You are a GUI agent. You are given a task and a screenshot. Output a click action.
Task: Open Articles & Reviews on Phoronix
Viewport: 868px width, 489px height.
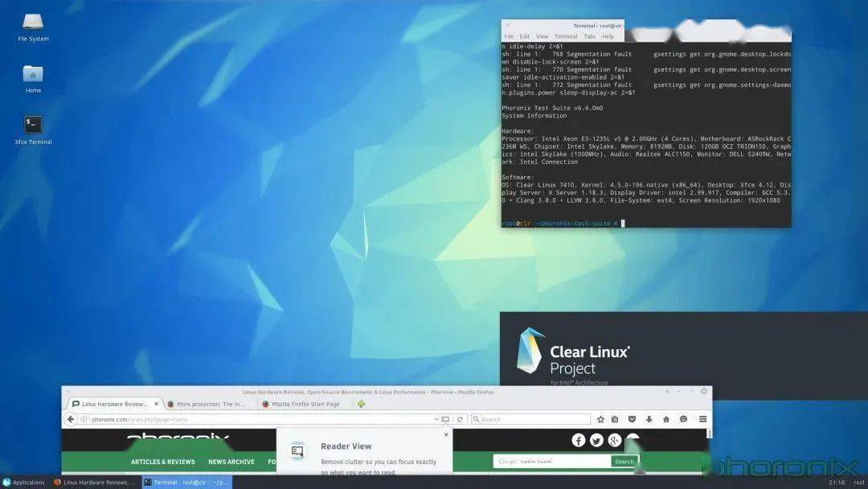pos(162,462)
